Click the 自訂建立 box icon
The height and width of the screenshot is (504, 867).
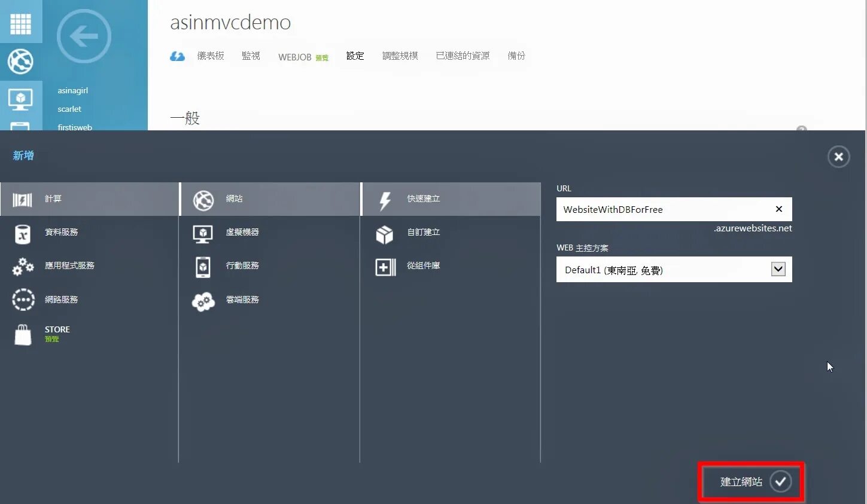click(x=385, y=234)
